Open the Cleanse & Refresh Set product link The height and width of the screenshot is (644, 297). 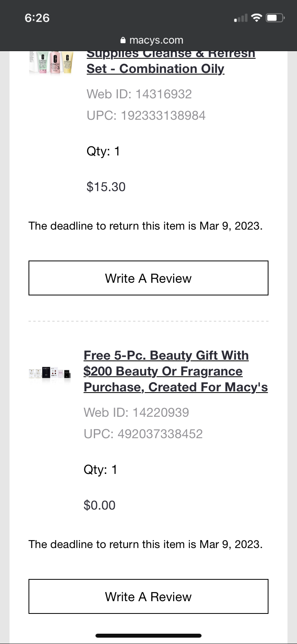tap(156, 68)
